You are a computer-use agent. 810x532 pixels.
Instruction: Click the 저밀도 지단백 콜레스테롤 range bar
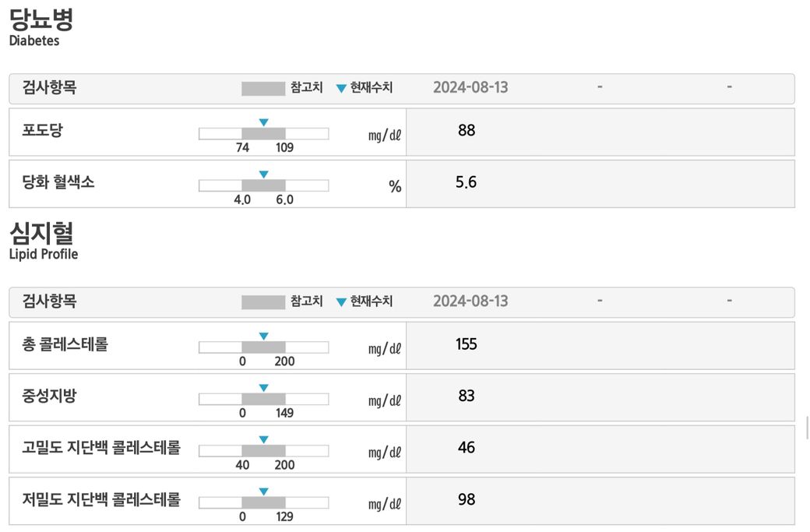[x=263, y=502]
